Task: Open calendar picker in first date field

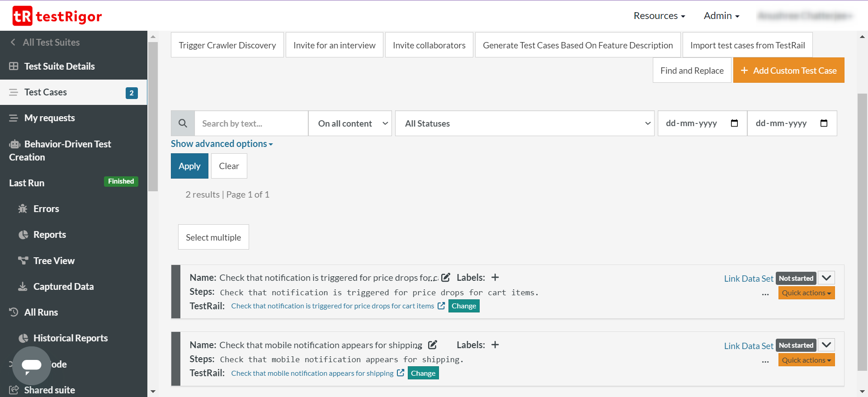Action: (734, 123)
